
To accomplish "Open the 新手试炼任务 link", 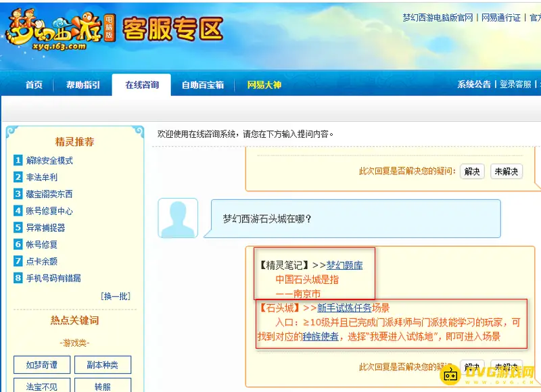I will point(344,308).
